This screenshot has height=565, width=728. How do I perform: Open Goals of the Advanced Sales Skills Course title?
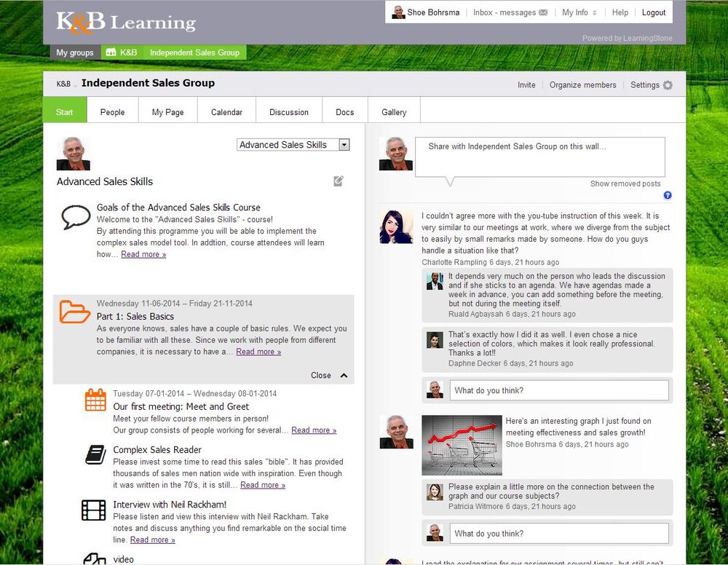click(178, 207)
